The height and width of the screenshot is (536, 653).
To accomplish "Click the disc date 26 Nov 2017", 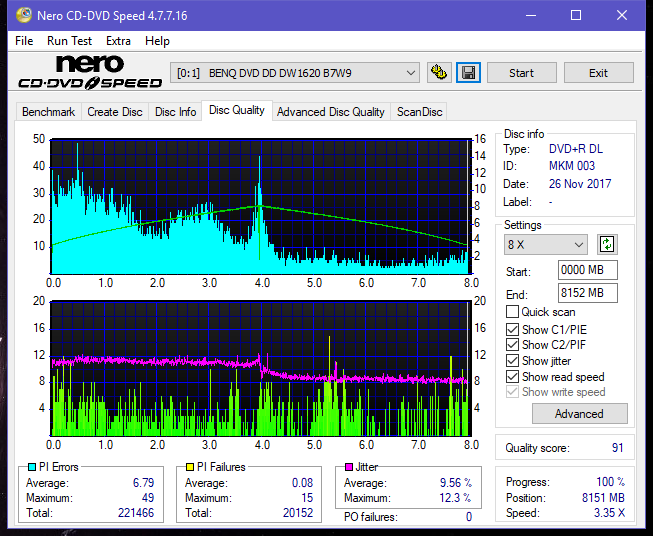I will 580,184.
